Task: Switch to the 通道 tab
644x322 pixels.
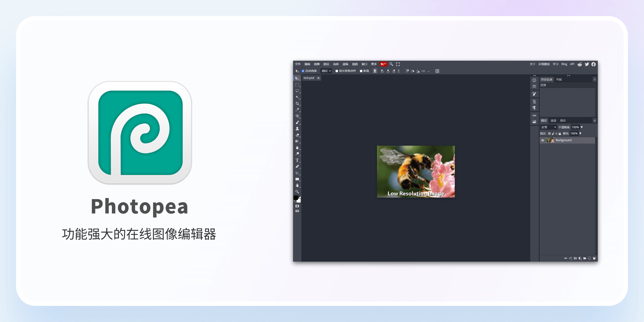Action: coord(554,120)
